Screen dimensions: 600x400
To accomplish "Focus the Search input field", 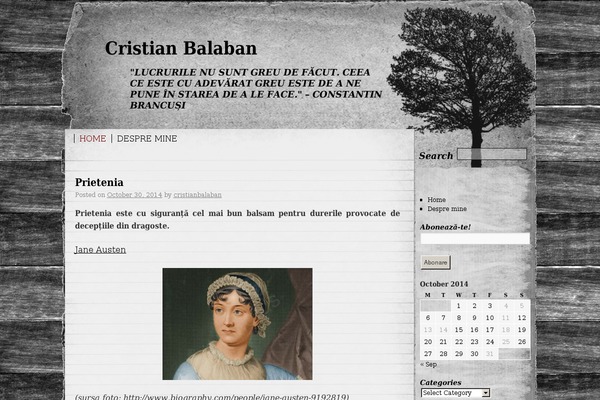I will (492, 154).
